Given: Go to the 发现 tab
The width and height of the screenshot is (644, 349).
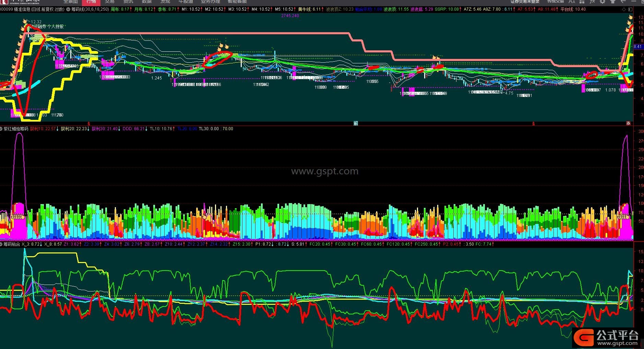Looking at the screenshot, I should tap(165, 2).
